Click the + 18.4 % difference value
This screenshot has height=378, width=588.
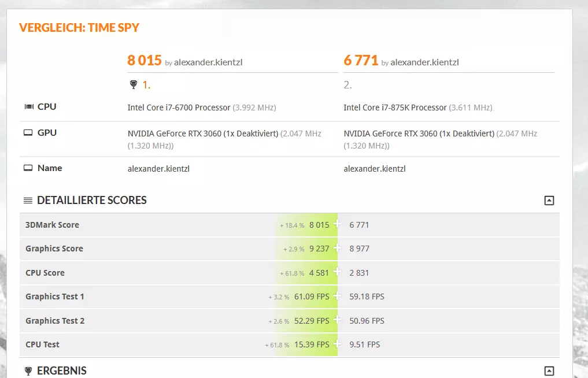[292, 225]
